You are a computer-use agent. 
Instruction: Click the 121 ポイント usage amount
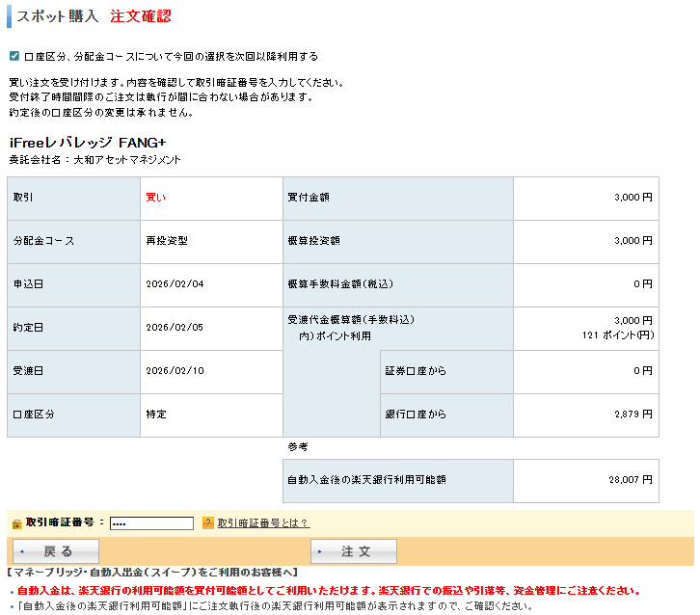coord(618,335)
